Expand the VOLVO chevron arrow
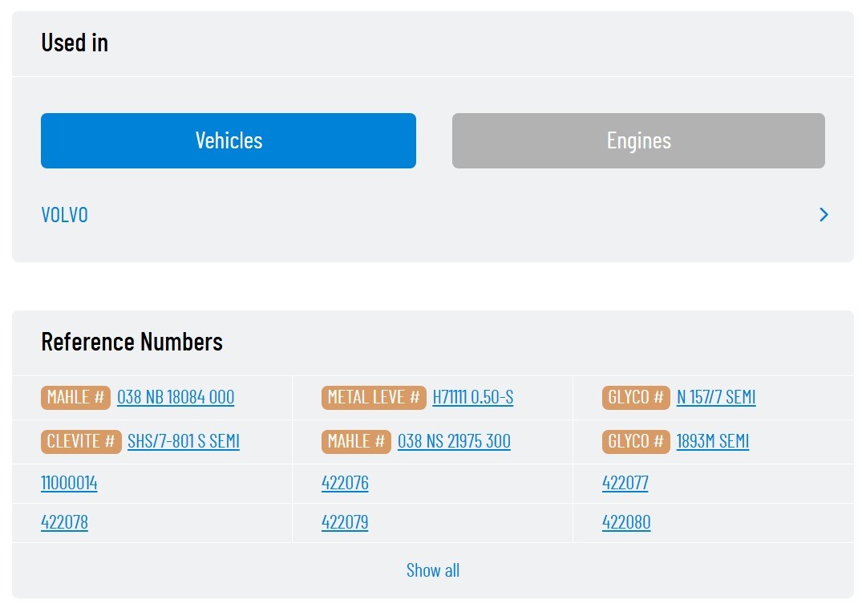The image size is (862, 616). 824,215
